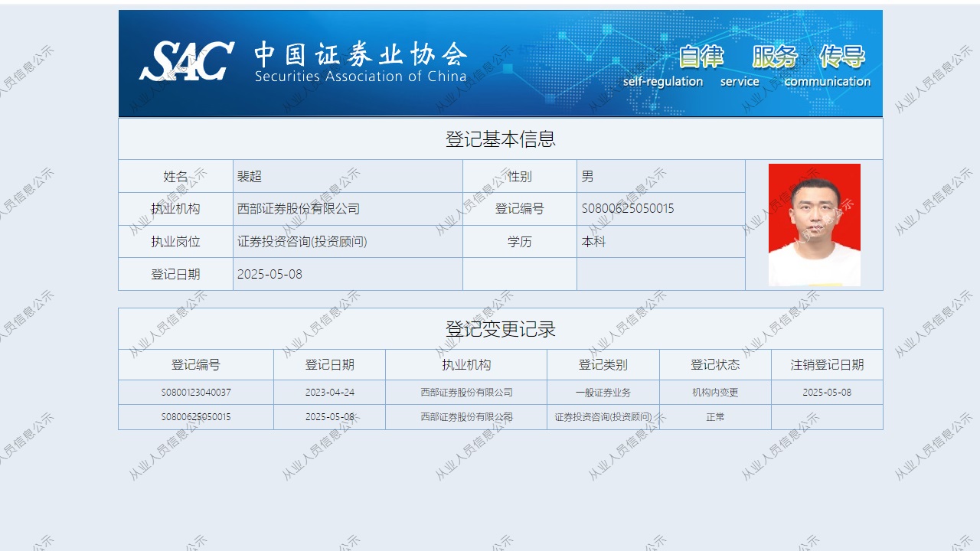This screenshot has height=551, width=980.
Task: Click the 性别 value 男
Action: [587, 177]
